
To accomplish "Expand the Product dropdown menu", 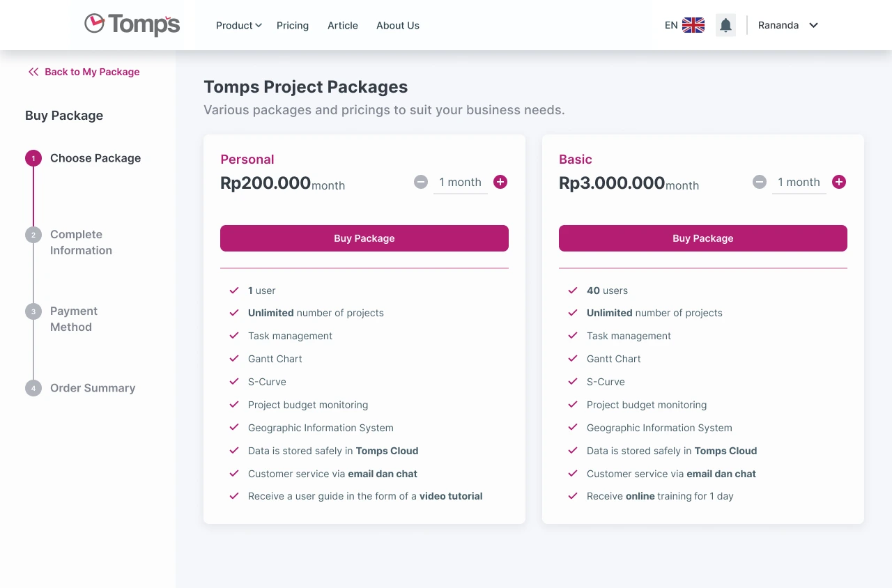I will pyautogui.click(x=238, y=25).
